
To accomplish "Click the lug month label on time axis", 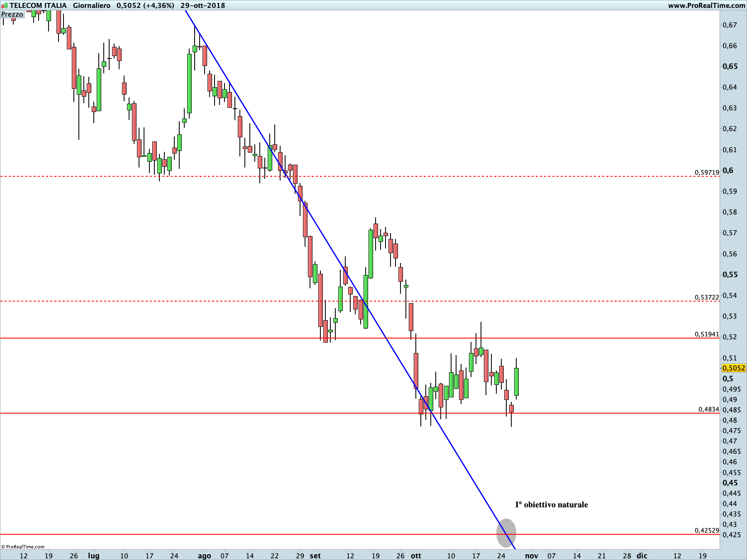I will pos(94,556).
